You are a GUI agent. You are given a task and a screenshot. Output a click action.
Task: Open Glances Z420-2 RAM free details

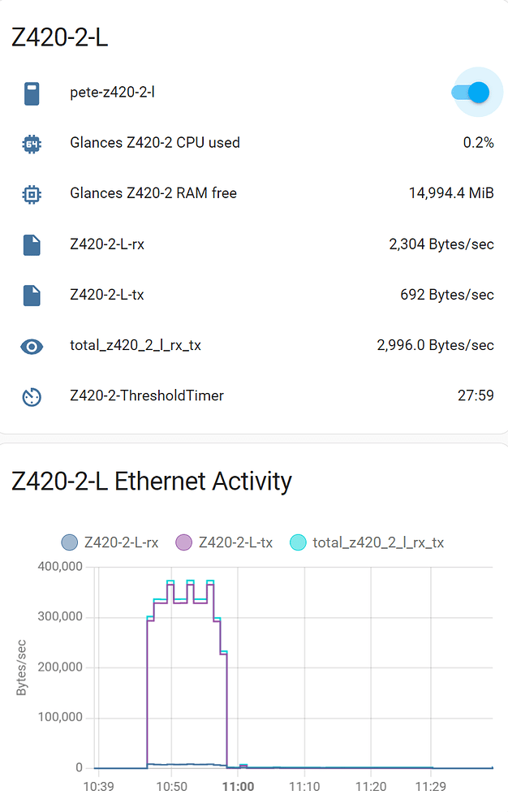pyautogui.click(x=153, y=193)
